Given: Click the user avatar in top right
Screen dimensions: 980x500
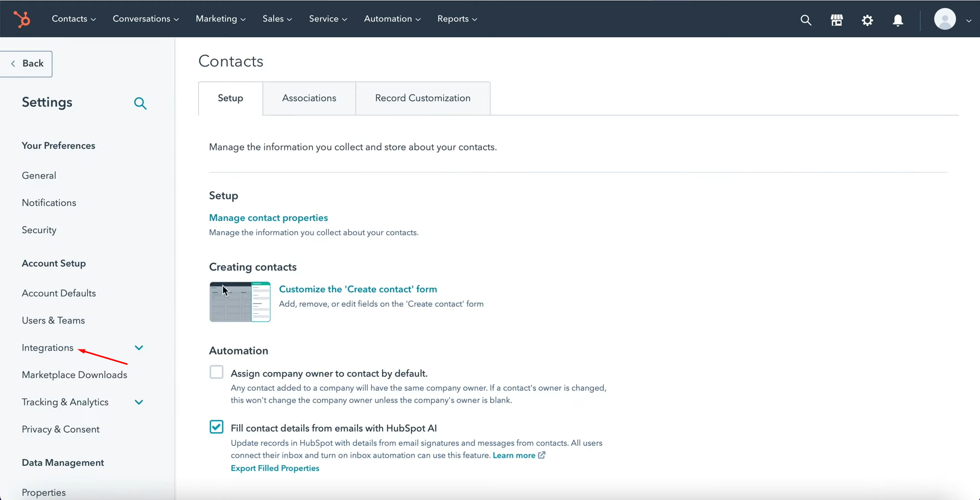Looking at the screenshot, I should [945, 19].
